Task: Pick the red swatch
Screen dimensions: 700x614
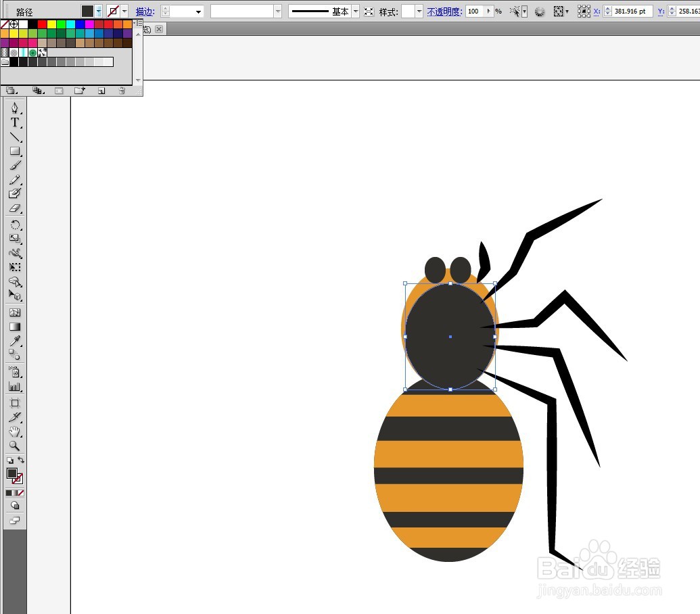Action: click(x=42, y=24)
